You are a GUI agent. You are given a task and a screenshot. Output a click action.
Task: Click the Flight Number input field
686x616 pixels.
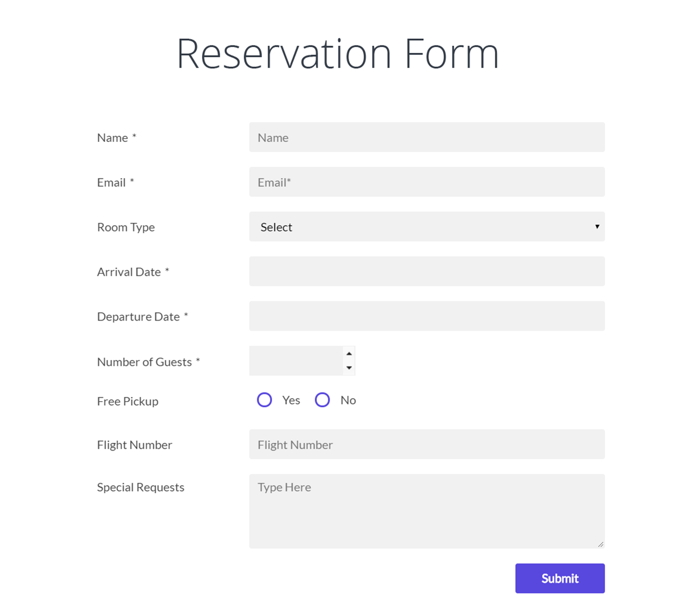tap(427, 444)
